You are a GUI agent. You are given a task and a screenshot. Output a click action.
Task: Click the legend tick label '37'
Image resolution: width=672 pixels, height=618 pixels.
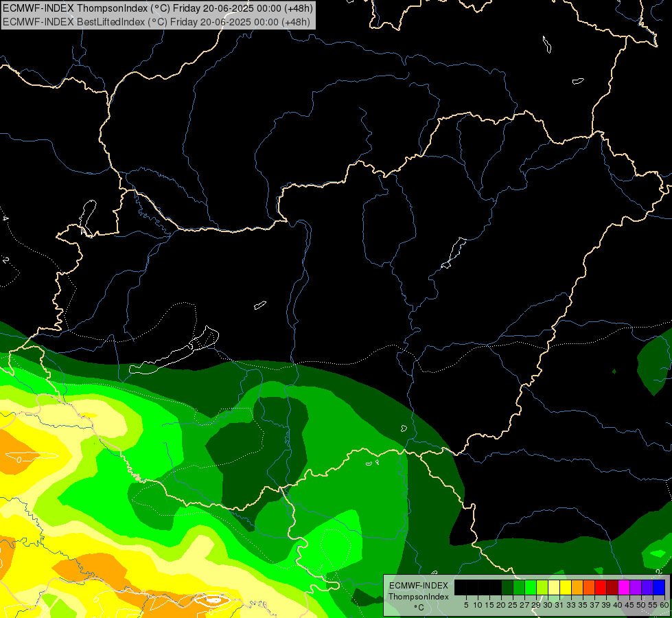pos(595,605)
